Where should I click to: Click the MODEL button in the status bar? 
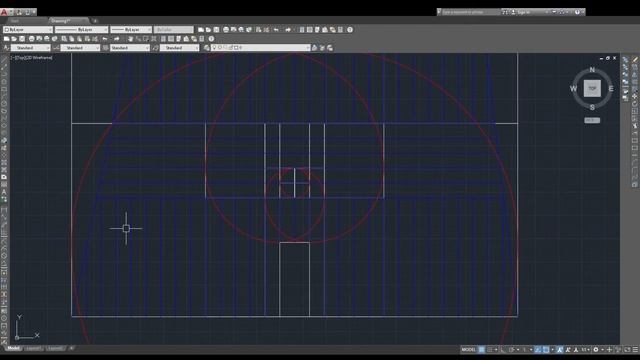[x=468, y=350]
